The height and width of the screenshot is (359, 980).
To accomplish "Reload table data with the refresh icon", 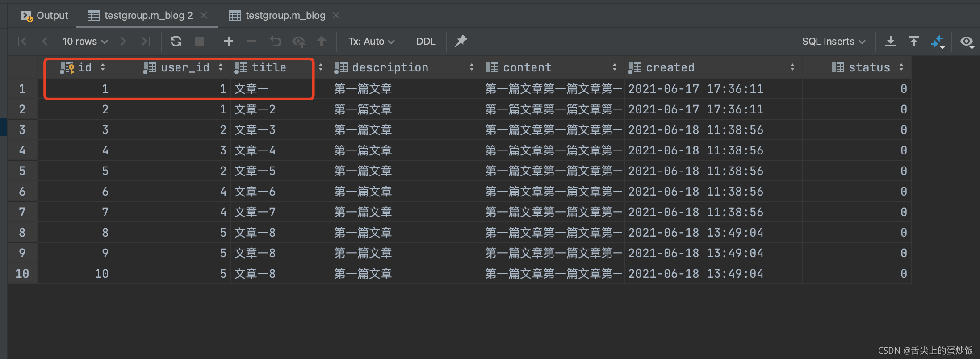I will point(176,41).
